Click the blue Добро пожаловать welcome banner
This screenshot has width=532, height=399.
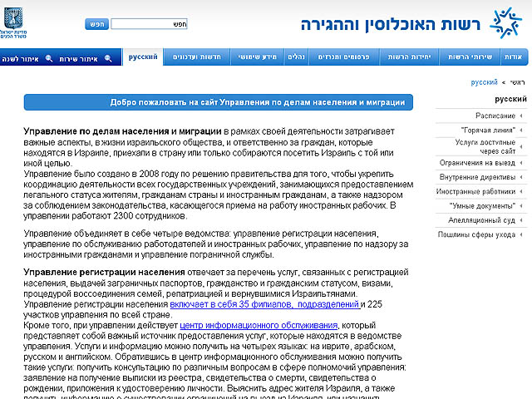click(219, 102)
